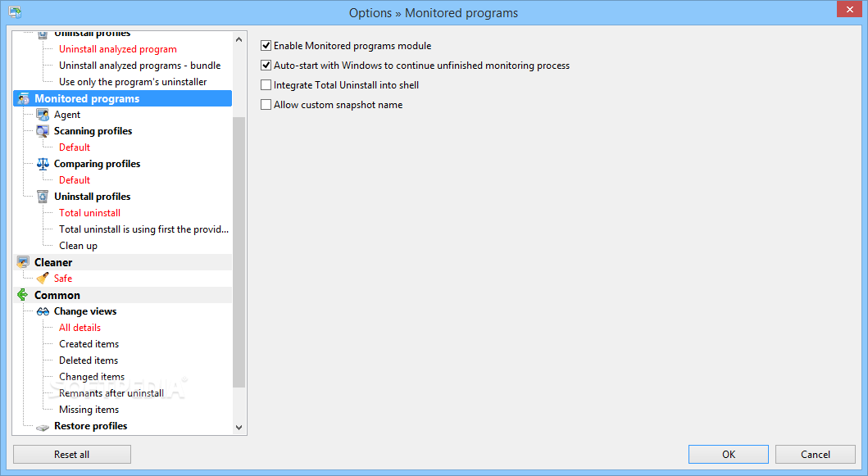The image size is (868, 476).
Task: Click the Agent icon in tree
Action: pos(43,115)
